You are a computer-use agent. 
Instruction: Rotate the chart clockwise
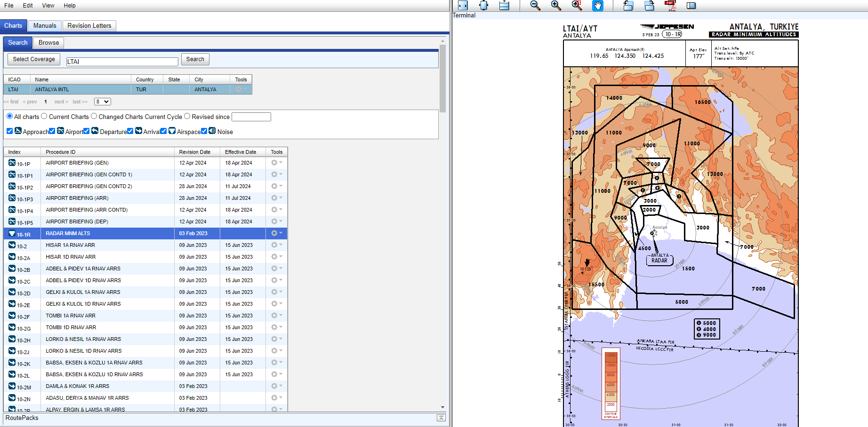point(650,6)
